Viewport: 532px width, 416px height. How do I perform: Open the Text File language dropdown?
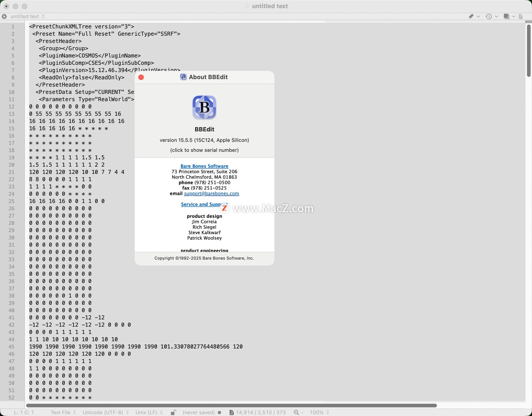point(63,412)
